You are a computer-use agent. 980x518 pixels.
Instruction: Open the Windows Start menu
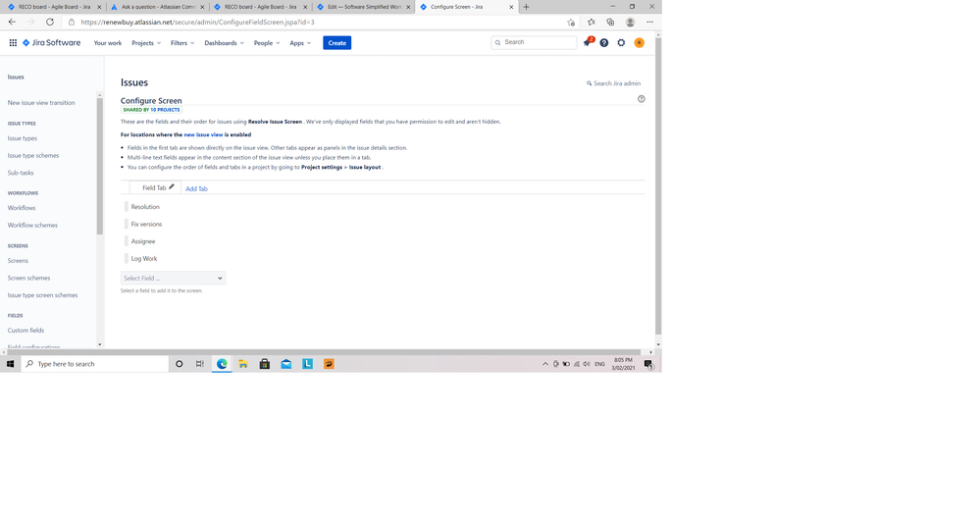coord(10,364)
